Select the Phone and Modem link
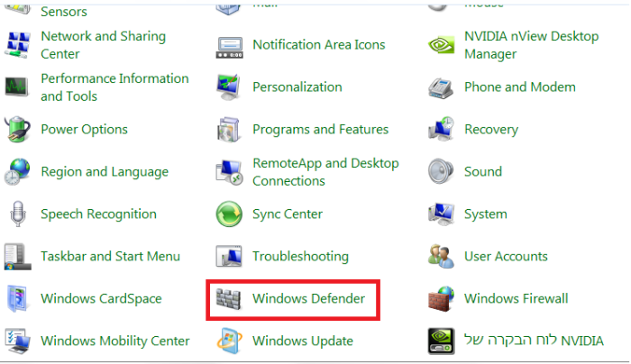 pyautogui.click(x=519, y=86)
